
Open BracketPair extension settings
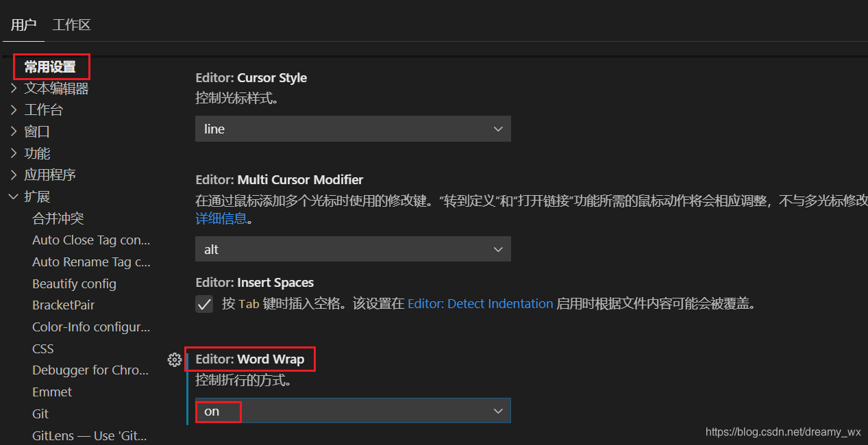click(63, 305)
